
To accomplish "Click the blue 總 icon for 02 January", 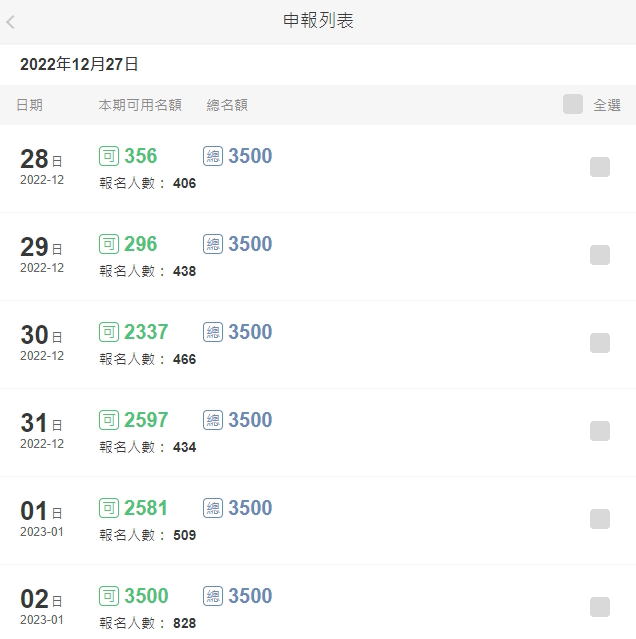I will [213, 596].
